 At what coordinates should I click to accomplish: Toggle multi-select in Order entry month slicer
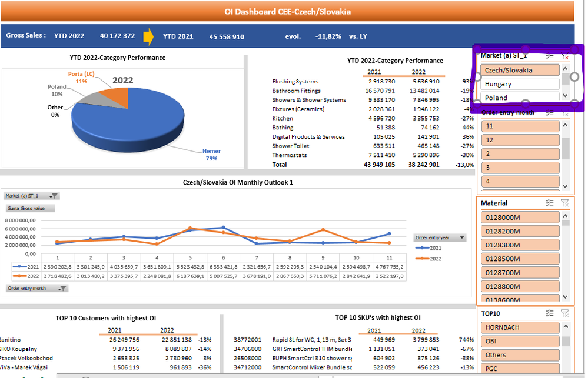click(x=549, y=113)
